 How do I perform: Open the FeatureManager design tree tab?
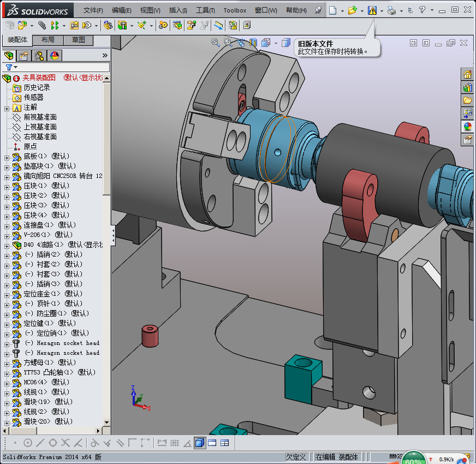coord(9,56)
